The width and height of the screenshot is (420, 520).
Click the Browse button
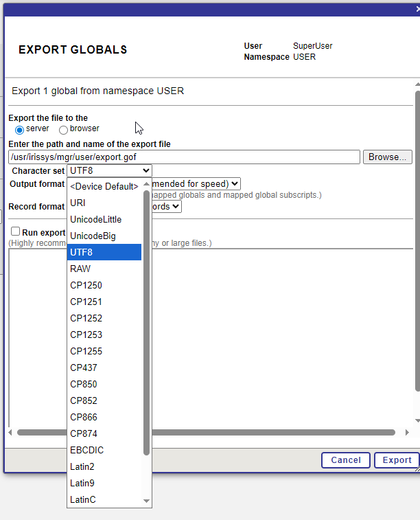387,157
